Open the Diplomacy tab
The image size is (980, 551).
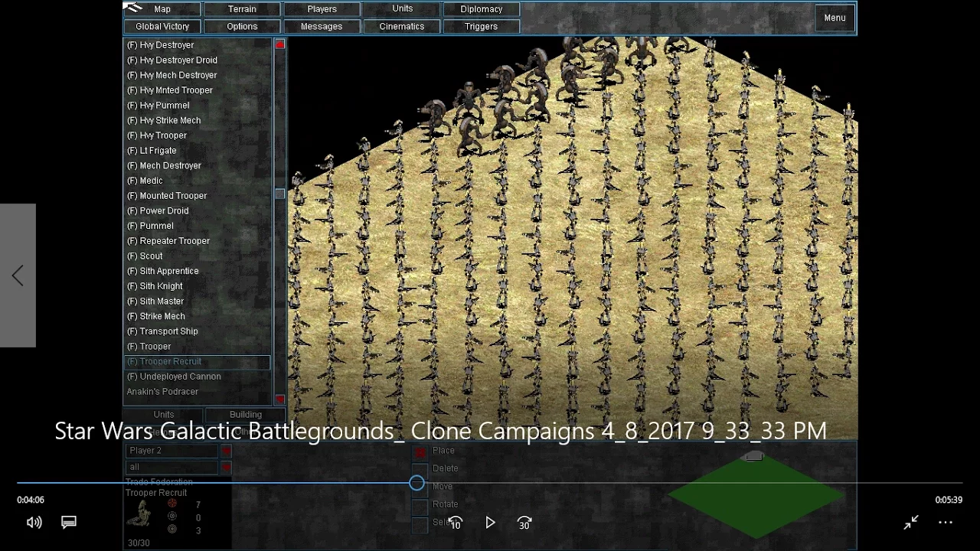coord(481,9)
